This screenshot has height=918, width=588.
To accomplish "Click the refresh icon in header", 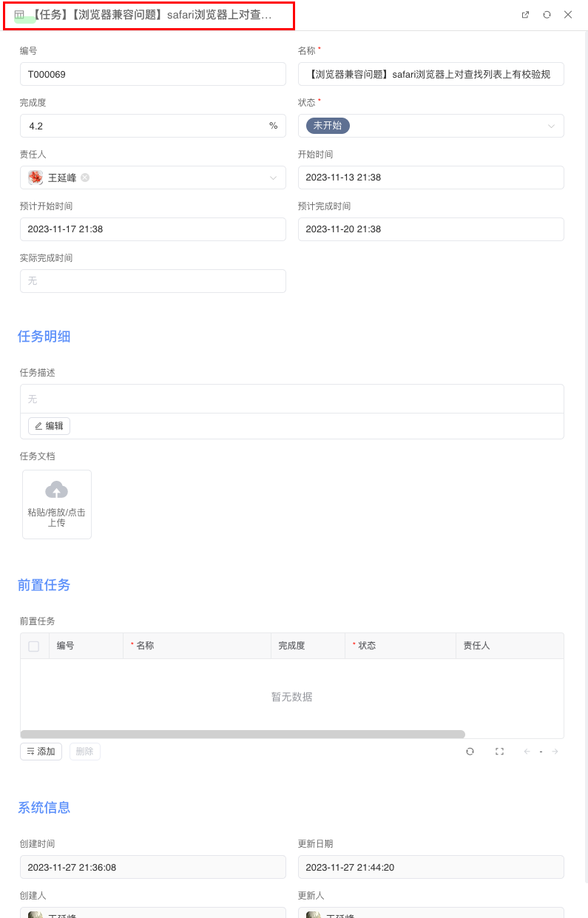I will (x=547, y=15).
